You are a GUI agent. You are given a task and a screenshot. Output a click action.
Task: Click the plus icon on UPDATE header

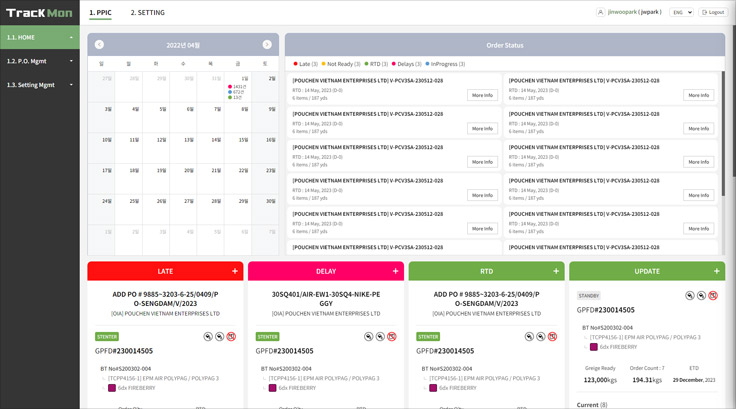717,271
